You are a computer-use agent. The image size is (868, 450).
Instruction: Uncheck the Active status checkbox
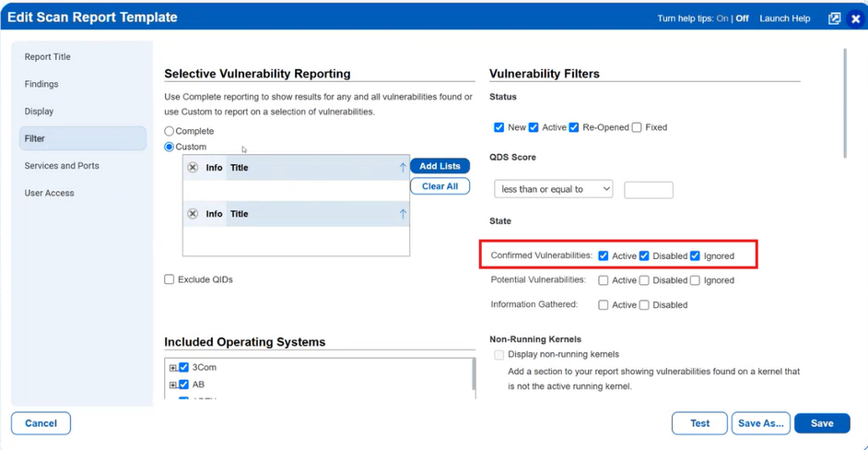coord(534,127)
